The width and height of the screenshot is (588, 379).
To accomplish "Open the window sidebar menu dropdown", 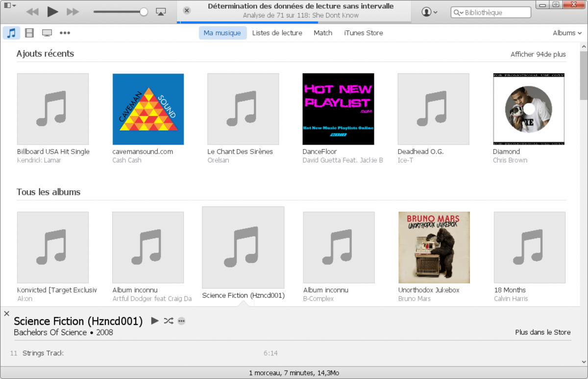I will coord(10,5).
